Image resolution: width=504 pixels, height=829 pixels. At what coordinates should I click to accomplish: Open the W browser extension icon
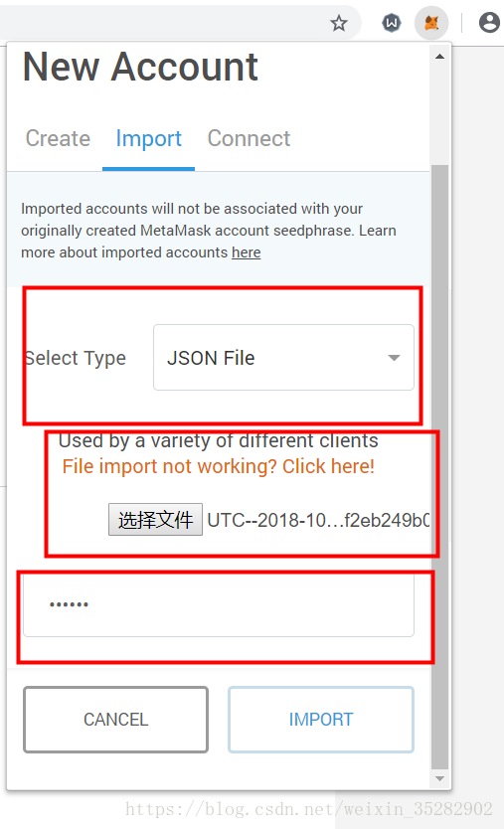[x=392, y=23]
